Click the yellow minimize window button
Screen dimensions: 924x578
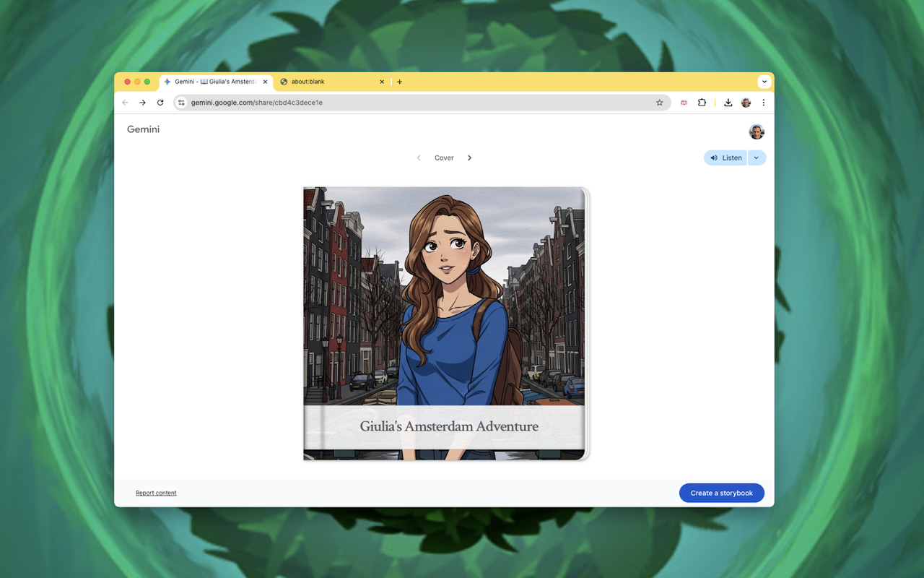137,82
